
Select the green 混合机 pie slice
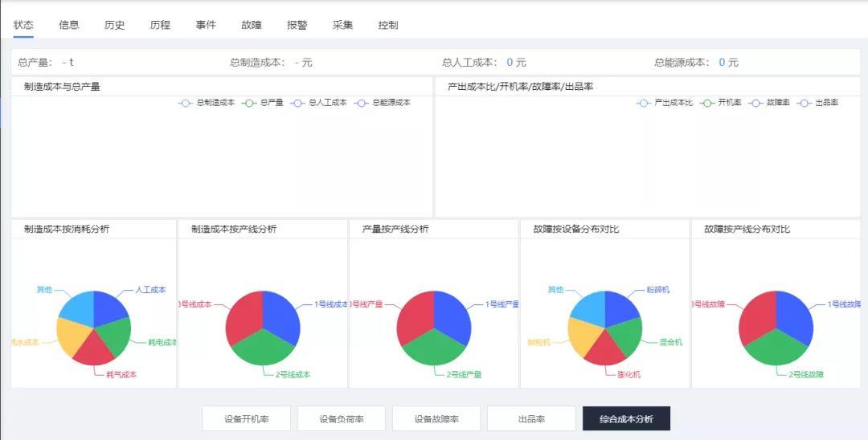pyautogui.click(x=625, y=336)
